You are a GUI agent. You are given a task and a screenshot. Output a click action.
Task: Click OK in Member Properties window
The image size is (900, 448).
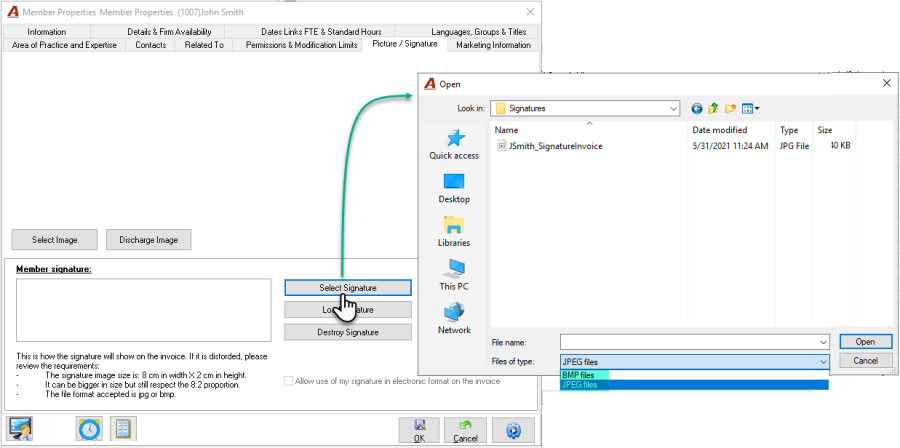point(420,430)
